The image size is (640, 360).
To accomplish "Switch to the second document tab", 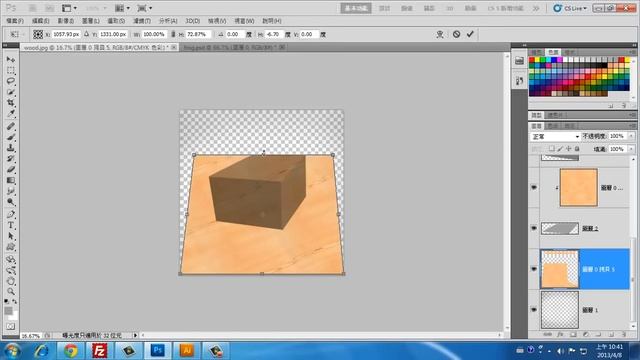I will tap(235, 48).
